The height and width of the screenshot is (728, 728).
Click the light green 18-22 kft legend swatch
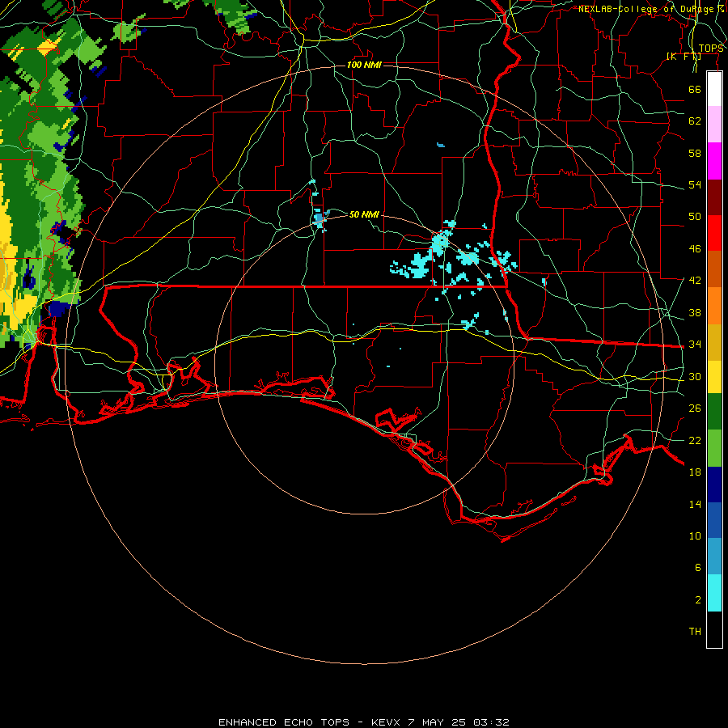coord(714,448)
